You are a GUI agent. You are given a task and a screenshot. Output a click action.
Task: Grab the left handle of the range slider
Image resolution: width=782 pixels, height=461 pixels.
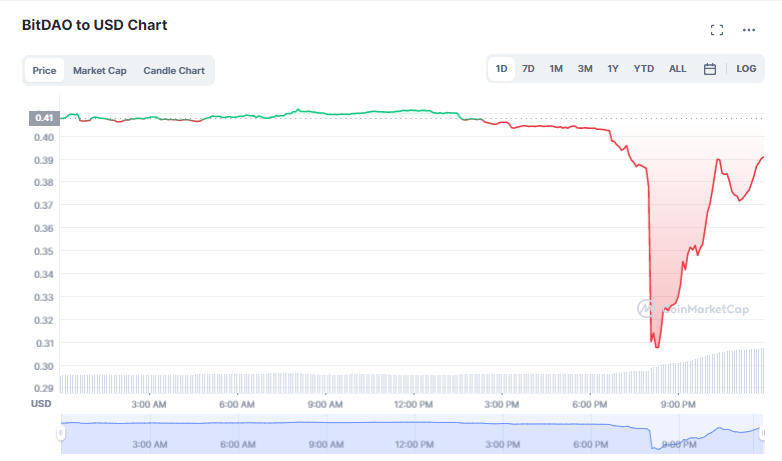tap(61, 433)
